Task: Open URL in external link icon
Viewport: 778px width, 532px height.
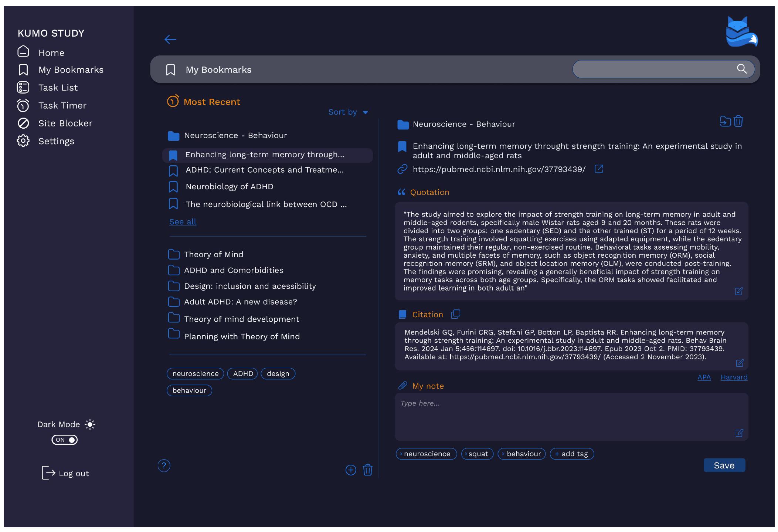Action: coord(599,169)
